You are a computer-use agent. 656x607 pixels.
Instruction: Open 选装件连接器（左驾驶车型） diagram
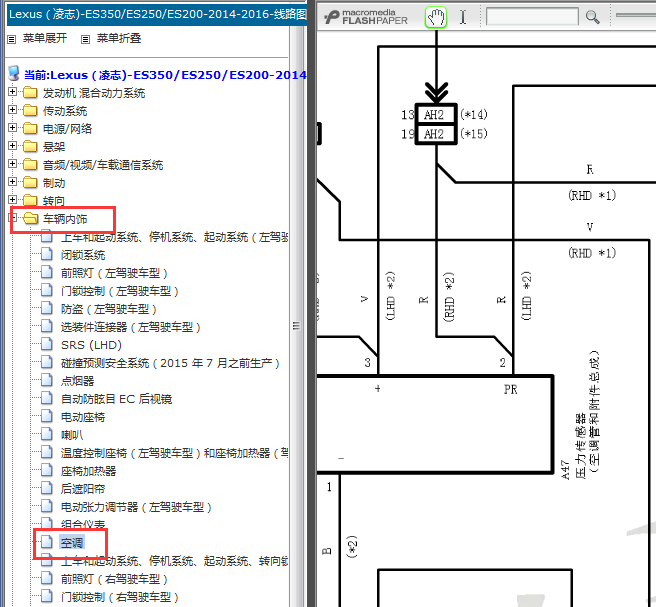[131, 327]
